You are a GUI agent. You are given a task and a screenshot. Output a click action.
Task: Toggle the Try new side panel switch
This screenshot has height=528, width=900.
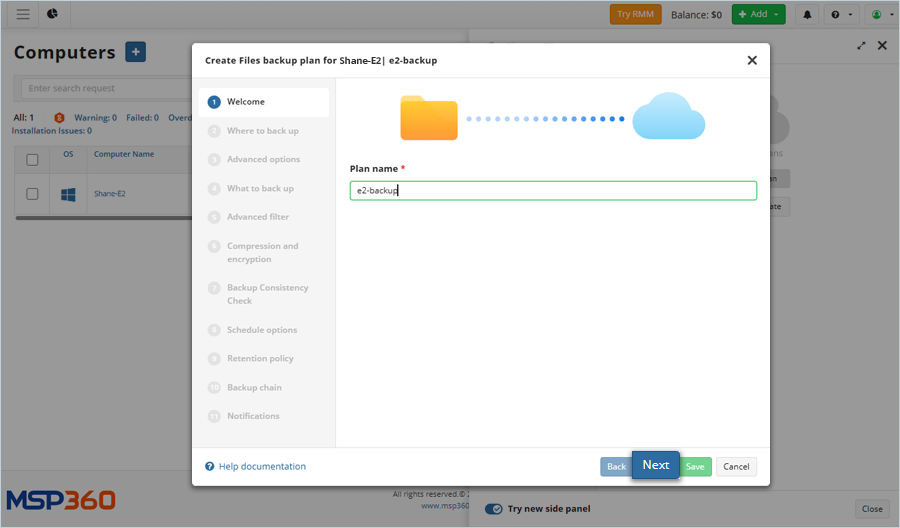[494, 509]
